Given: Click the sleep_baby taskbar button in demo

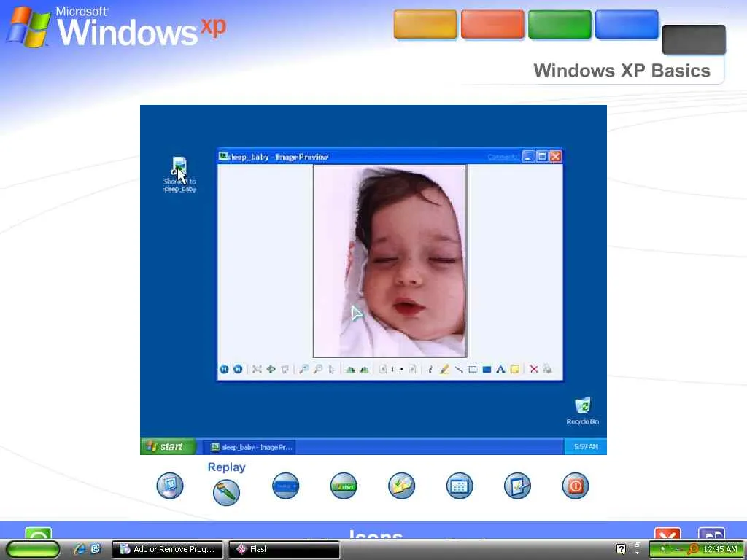Looking at the screenshot, I should point(250,447).
